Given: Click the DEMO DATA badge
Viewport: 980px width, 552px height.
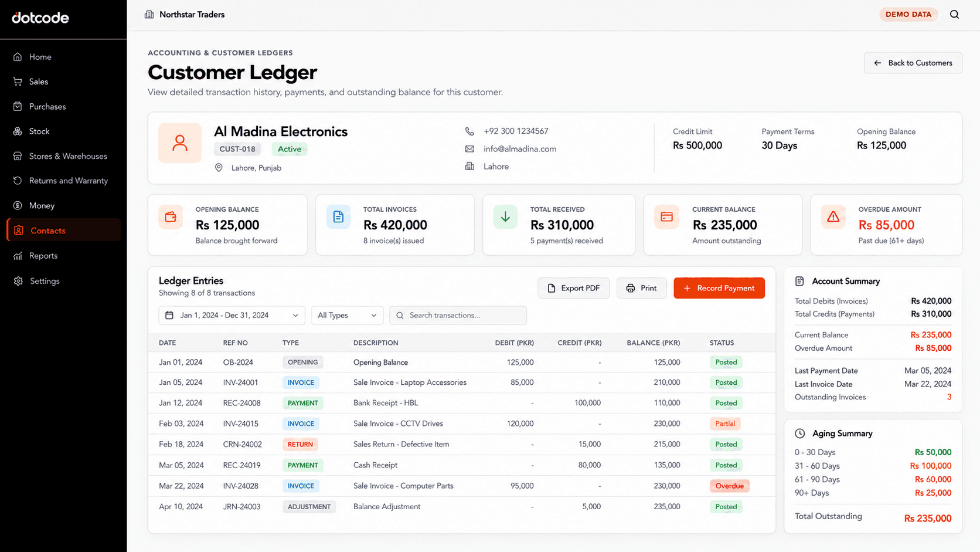Looking at the screenshot, I should pyautogui.click(x=908, y=15).
